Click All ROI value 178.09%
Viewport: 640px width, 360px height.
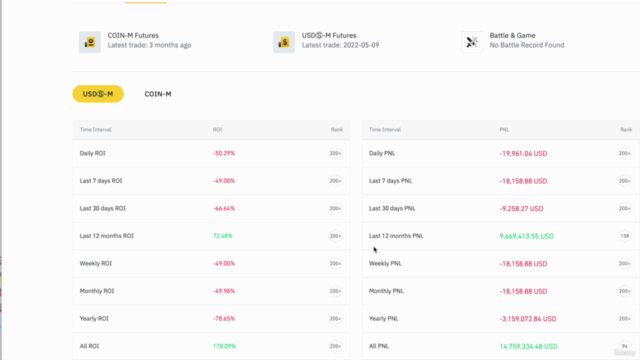tap(224, 346)
